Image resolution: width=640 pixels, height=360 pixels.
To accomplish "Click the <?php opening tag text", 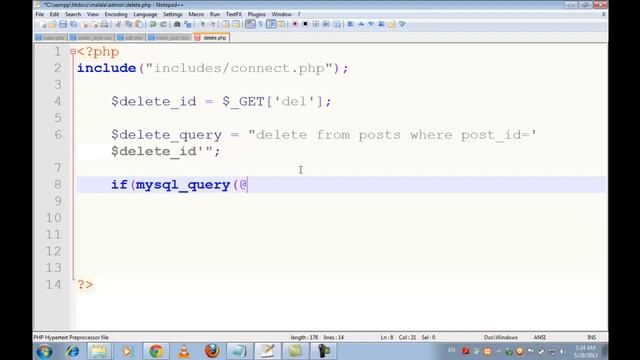I will (x=98, y=52).
